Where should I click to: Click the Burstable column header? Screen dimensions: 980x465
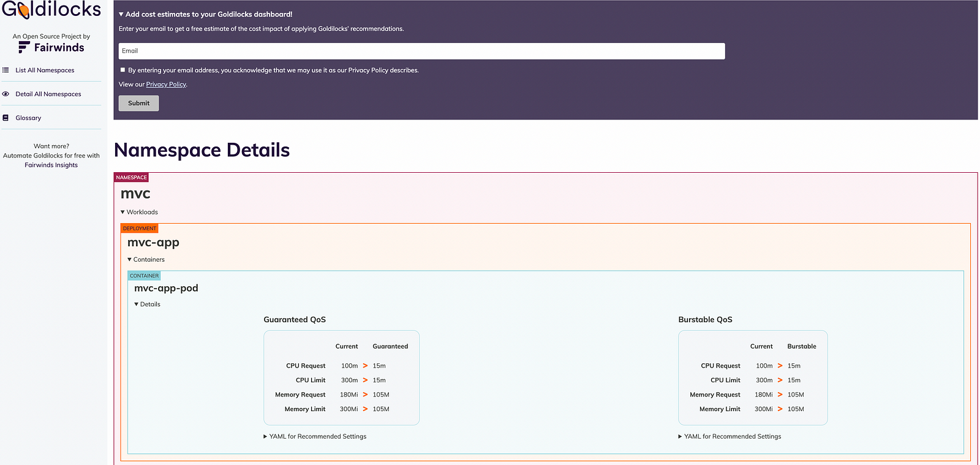tap(802, 347)
